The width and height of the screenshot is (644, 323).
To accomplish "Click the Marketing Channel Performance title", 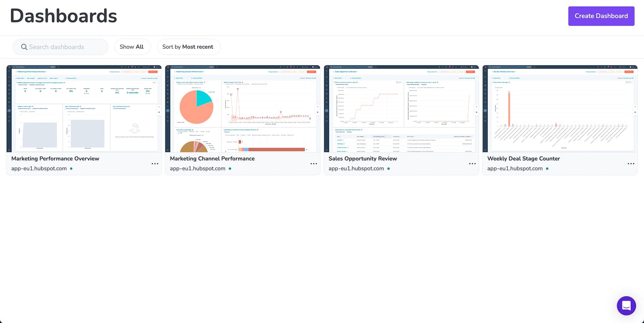I will tap(212, 158).
